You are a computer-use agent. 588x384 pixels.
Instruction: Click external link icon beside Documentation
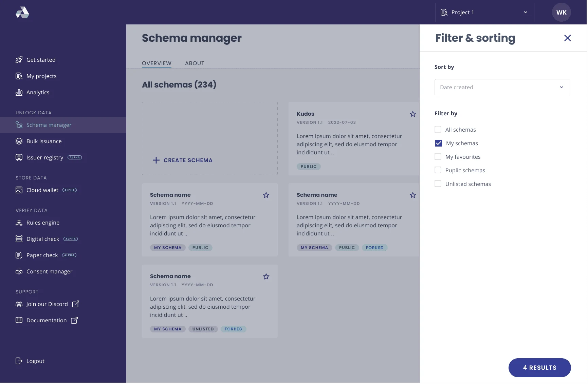(74, 320)
